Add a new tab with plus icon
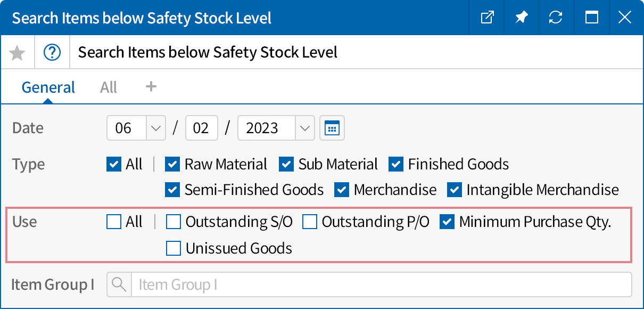This screenshot has height=309, width=644. tap(151, 86)
